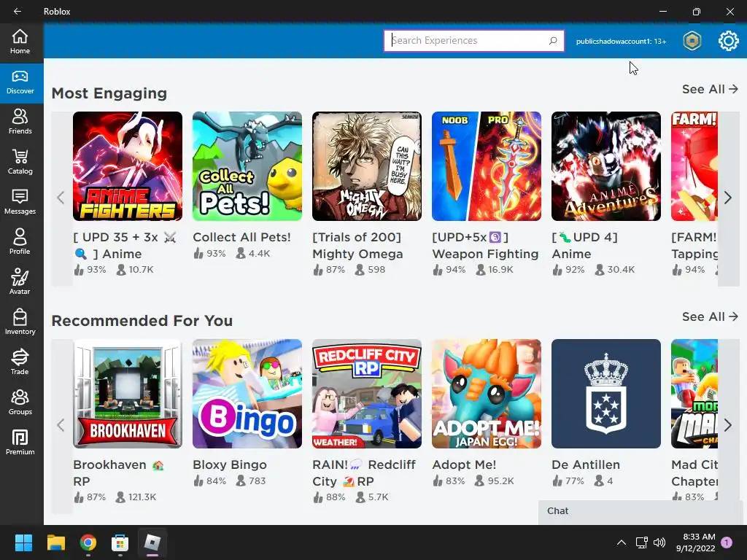This screenshot has height=560, width=747.
Task: Select the Discover sidebar icon
Action: 20,82
